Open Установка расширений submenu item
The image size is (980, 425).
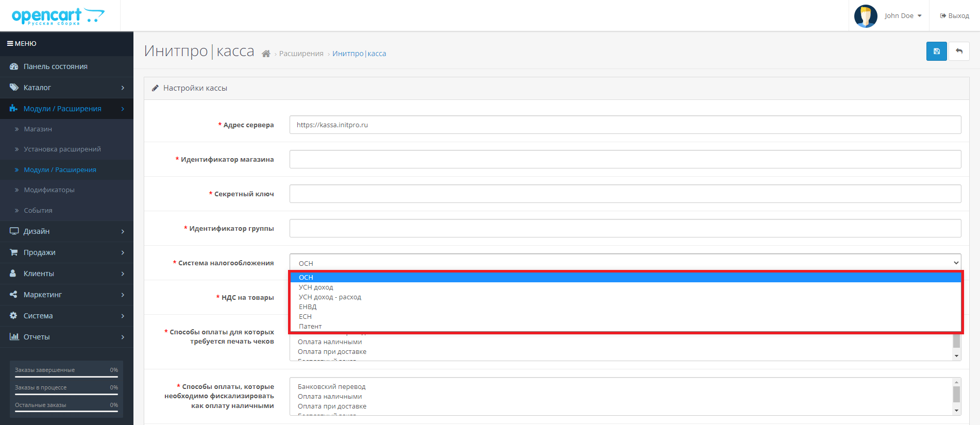(x=66, y=149)
